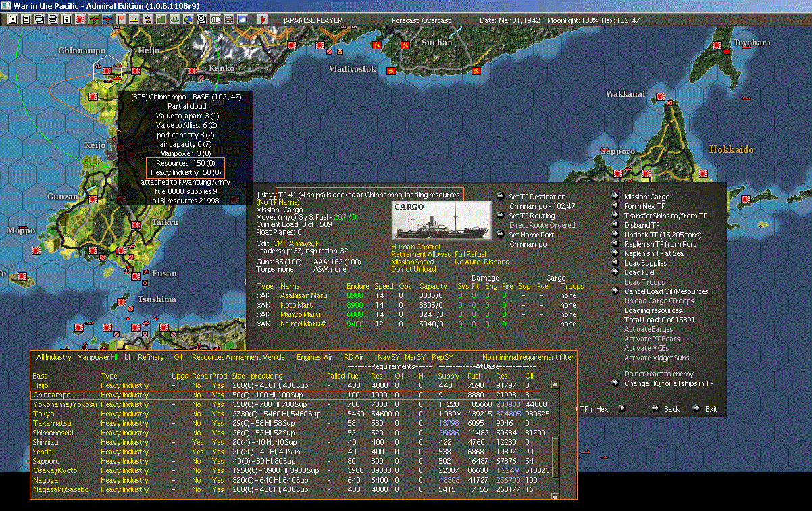Select the Engines filter tab

pyautogui.click(x=309, y=357)
